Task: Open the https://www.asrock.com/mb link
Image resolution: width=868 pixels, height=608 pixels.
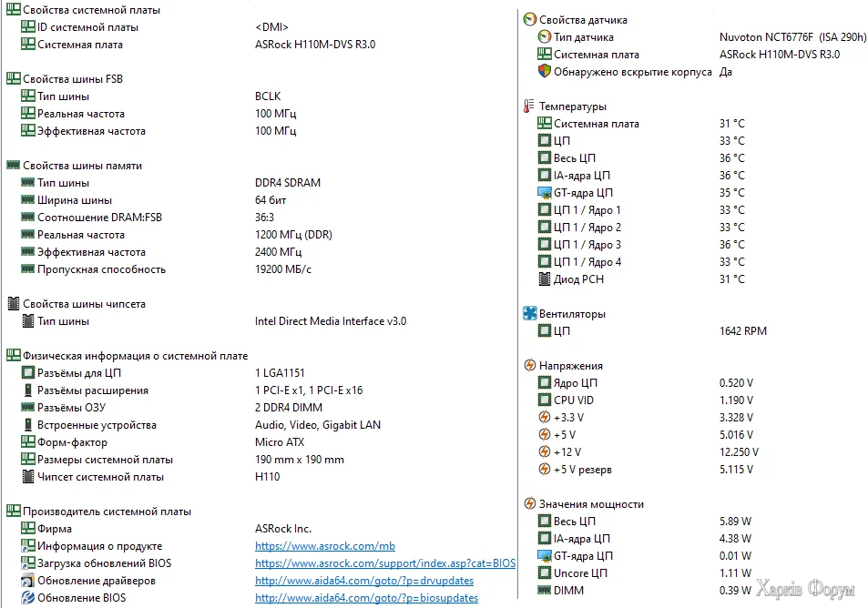Action: [325, 546]
